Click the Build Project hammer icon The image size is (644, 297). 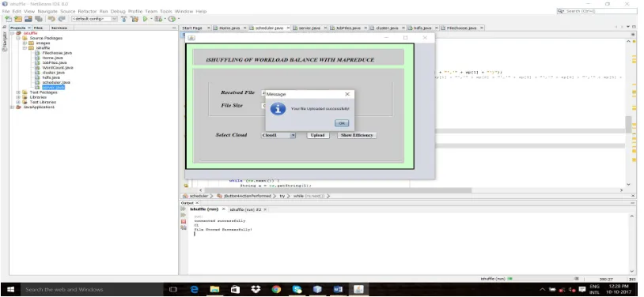click(123, 19)
